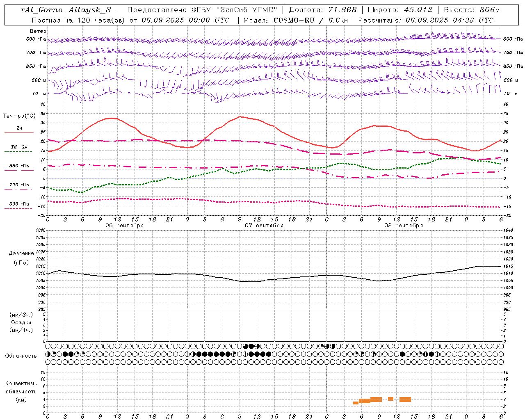Click the Широта: 45.012 header field
525x420 pixels.
point(400,10)
